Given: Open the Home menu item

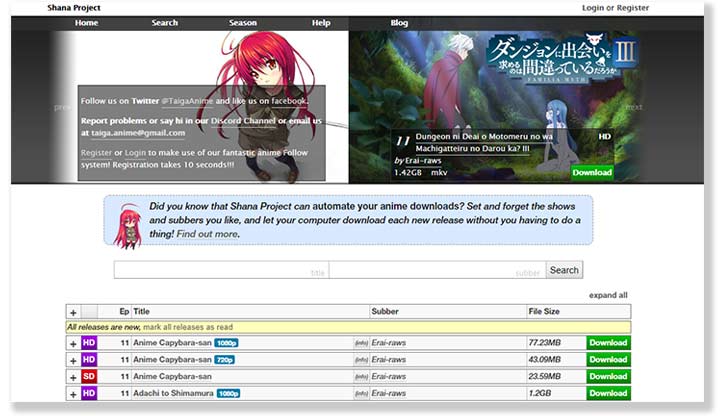Looking at the screenshot, I should (86, 22).
